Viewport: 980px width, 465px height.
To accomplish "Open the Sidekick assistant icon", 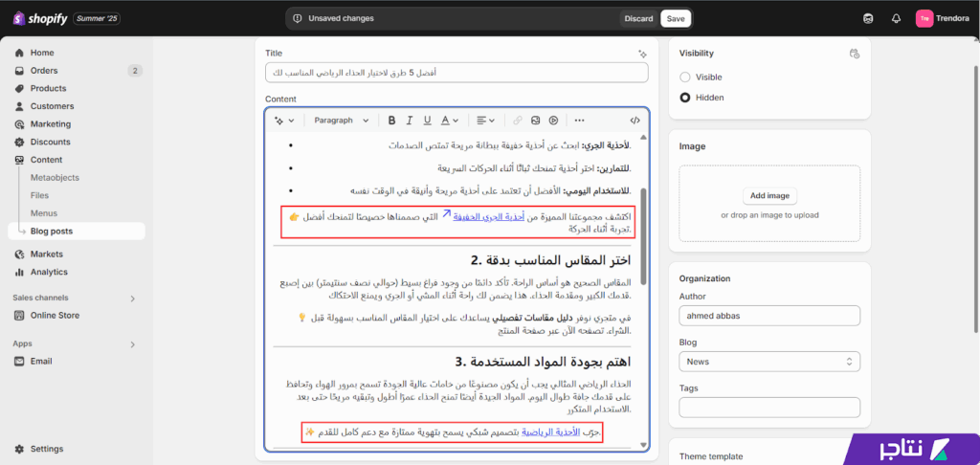I will [x=867, y=19].
